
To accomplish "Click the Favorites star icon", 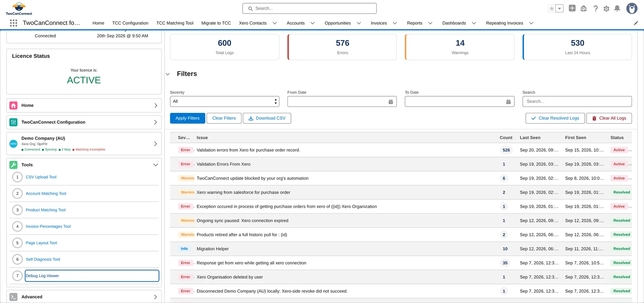I will pyautogui.click(x=552, y=8).
